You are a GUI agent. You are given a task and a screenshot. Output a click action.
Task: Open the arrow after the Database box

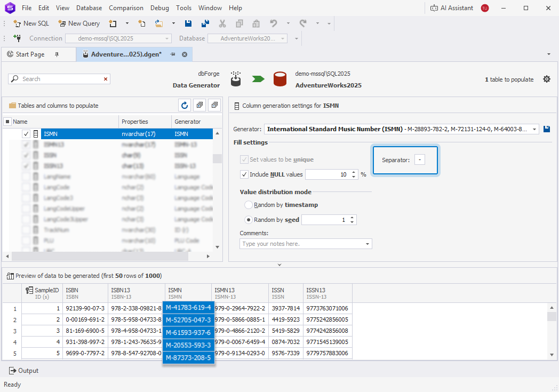(296, 38)
